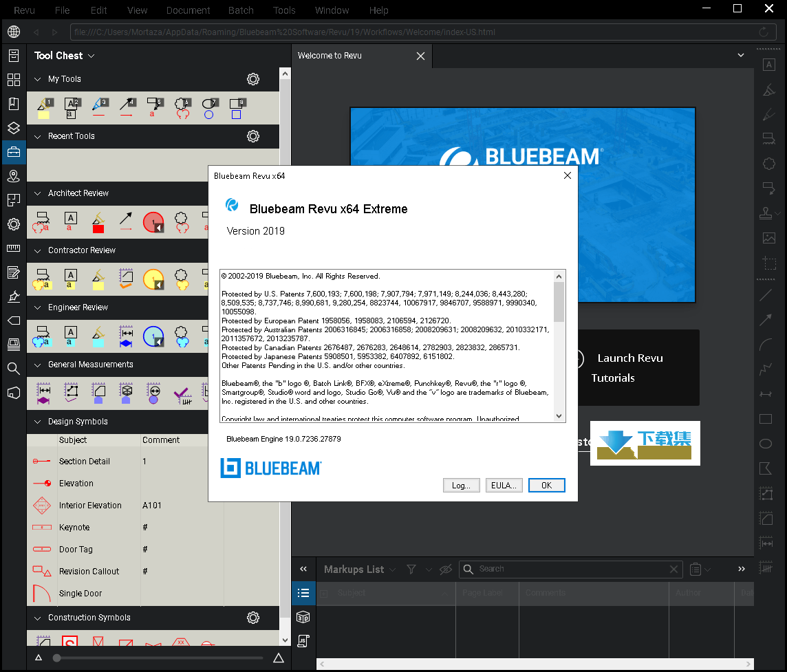Select the Ellipse tool in right toolbar

766,444
